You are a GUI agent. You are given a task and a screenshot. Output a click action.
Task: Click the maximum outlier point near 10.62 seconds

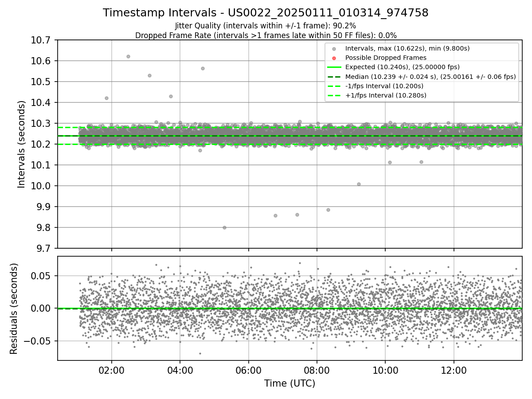coord(128,56)
